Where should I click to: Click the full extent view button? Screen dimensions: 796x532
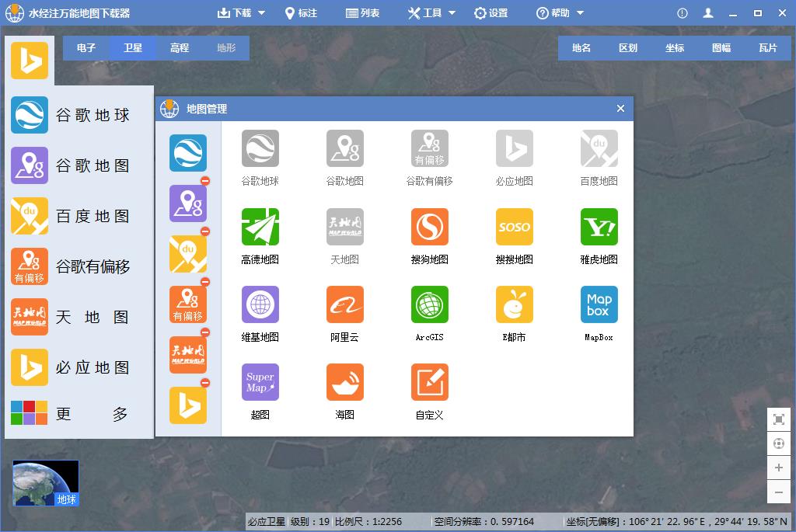pos(779,419)
